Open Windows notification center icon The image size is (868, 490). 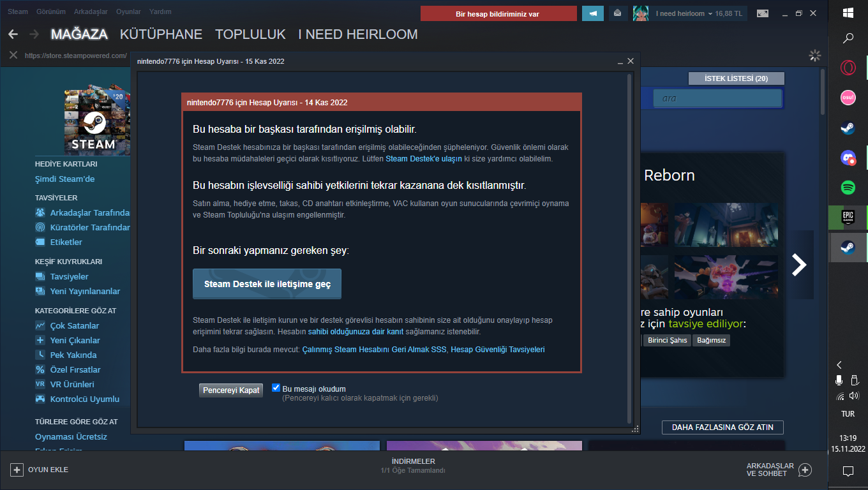click(x=848, y=471)
